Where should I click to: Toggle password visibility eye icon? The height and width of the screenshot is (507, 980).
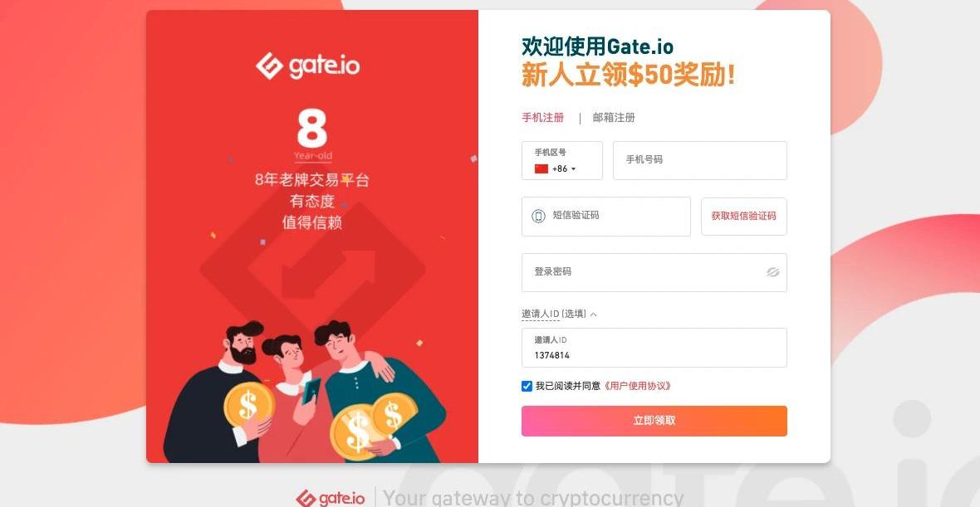(772, 272)
